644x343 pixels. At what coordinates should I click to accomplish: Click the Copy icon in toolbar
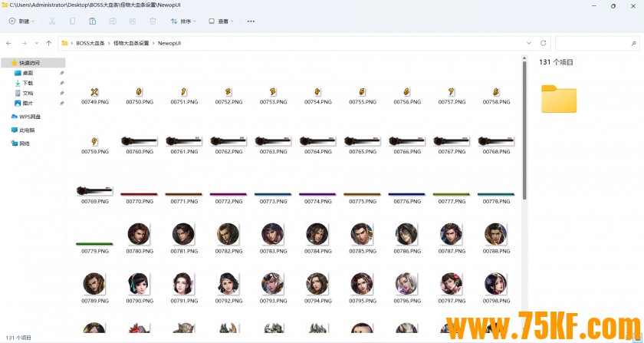pyautogui.click(x=72, y=21)
